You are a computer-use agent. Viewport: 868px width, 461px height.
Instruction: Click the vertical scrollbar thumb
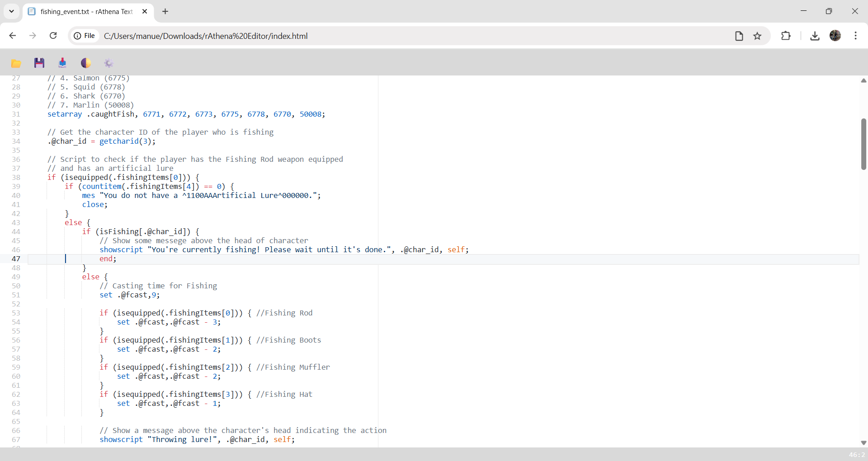click(863, 144)
